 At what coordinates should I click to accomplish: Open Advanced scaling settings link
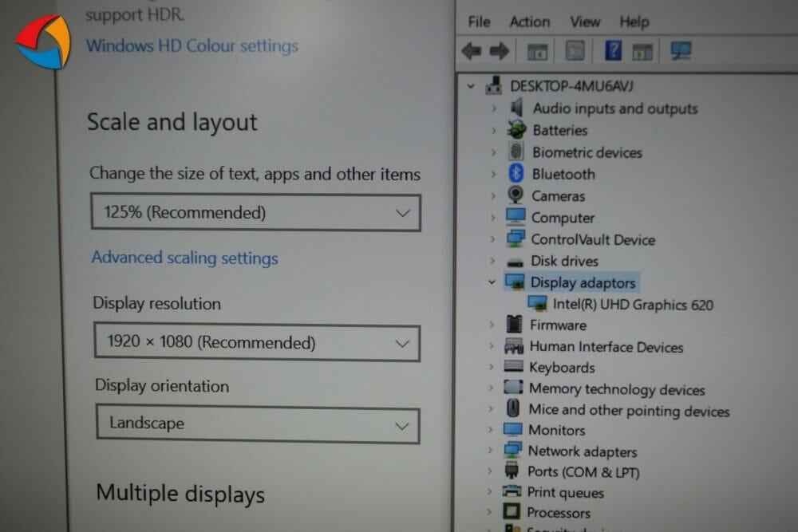185,258
